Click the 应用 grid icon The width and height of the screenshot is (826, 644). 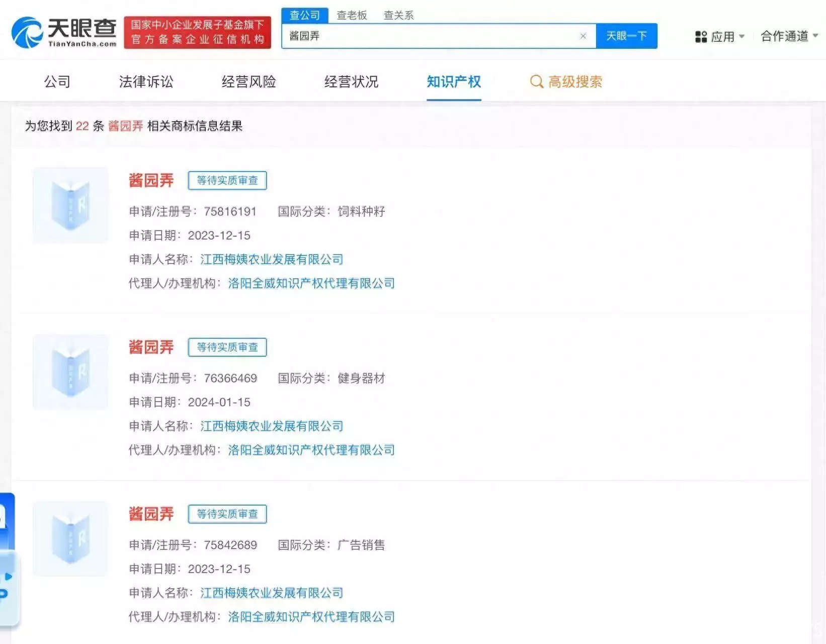(x=701, y=37)
